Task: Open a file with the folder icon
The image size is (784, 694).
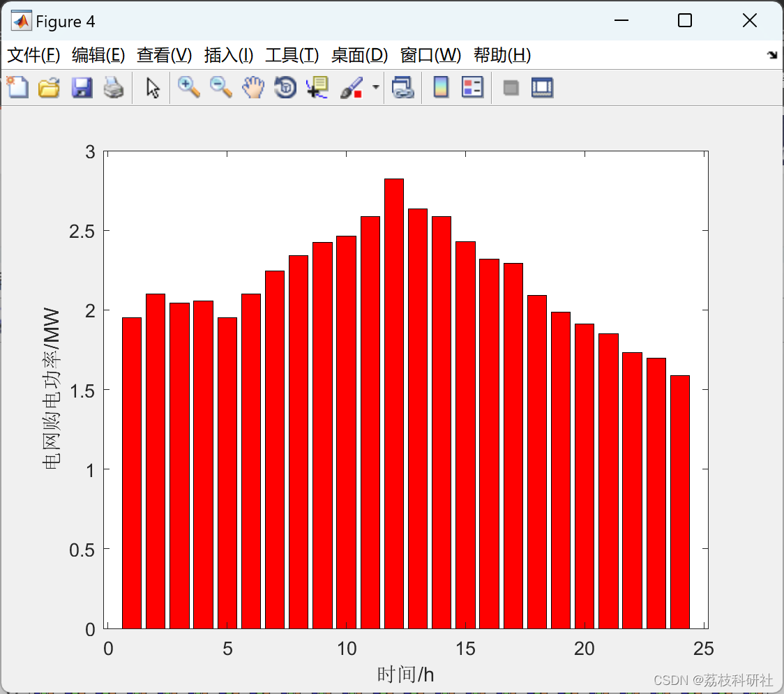Action: coord(50,87)
